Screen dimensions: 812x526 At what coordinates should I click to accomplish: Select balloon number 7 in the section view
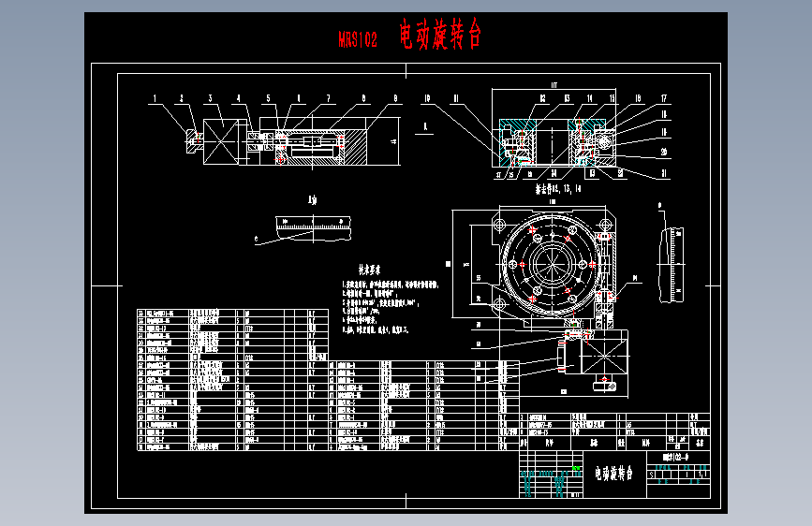(328, 98)
